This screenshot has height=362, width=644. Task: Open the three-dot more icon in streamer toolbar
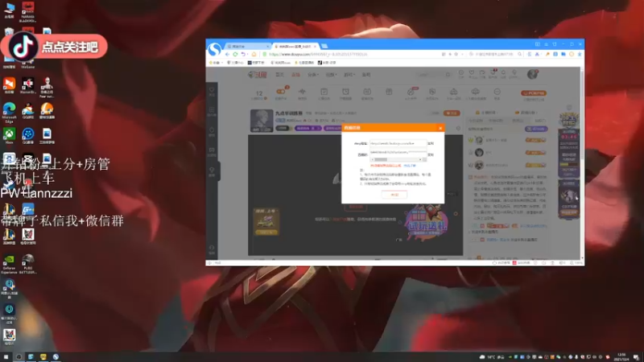(497, 93)
